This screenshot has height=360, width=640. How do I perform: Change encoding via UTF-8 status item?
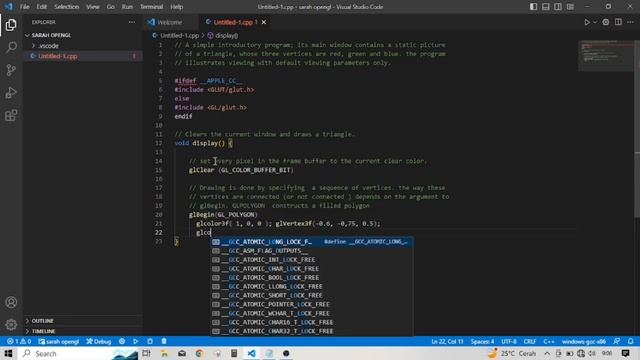point(509,341)
